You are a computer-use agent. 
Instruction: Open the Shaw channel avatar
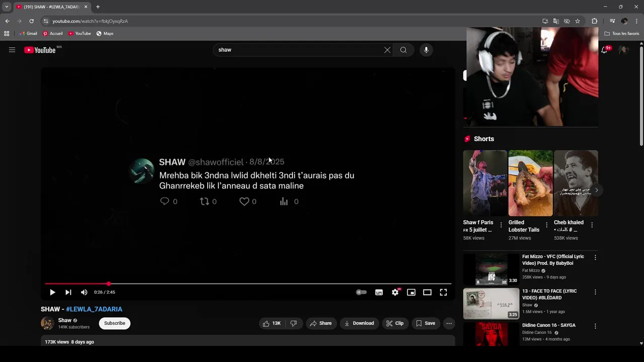[x=47, y=323]
